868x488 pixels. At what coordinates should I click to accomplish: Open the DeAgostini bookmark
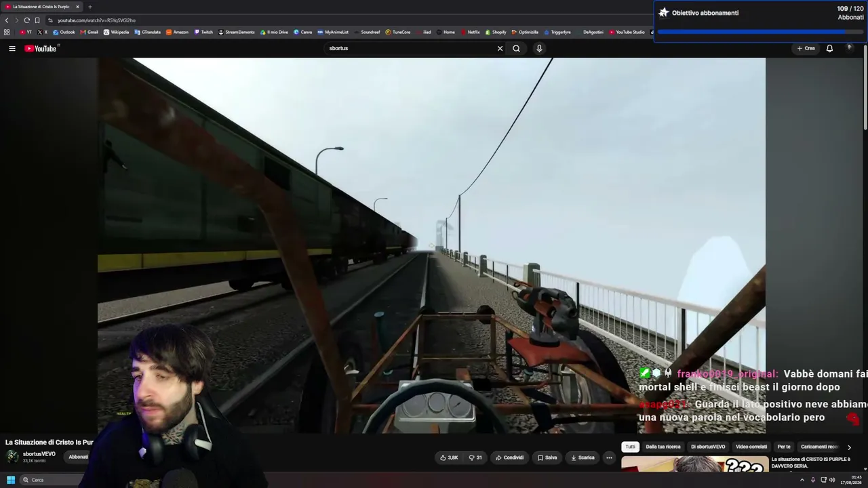(x=590, y=32)
